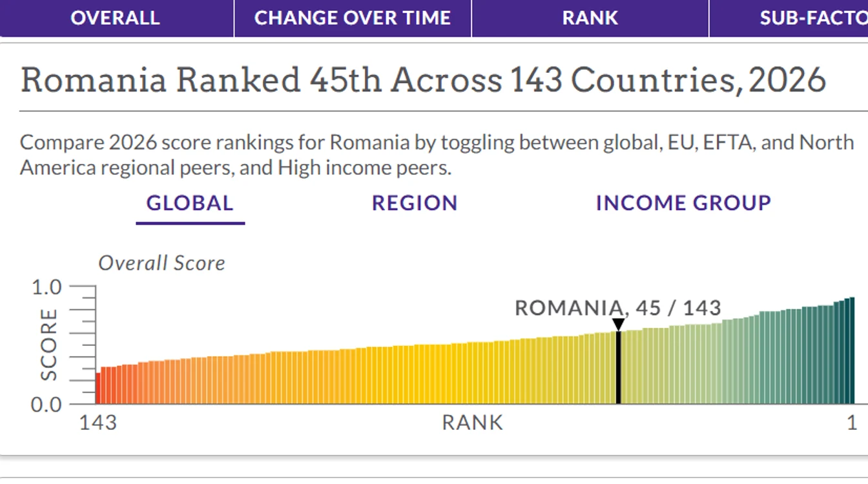868x484 pixels.
Task: Click the Overall Score chart title
Action: point(161,263)
